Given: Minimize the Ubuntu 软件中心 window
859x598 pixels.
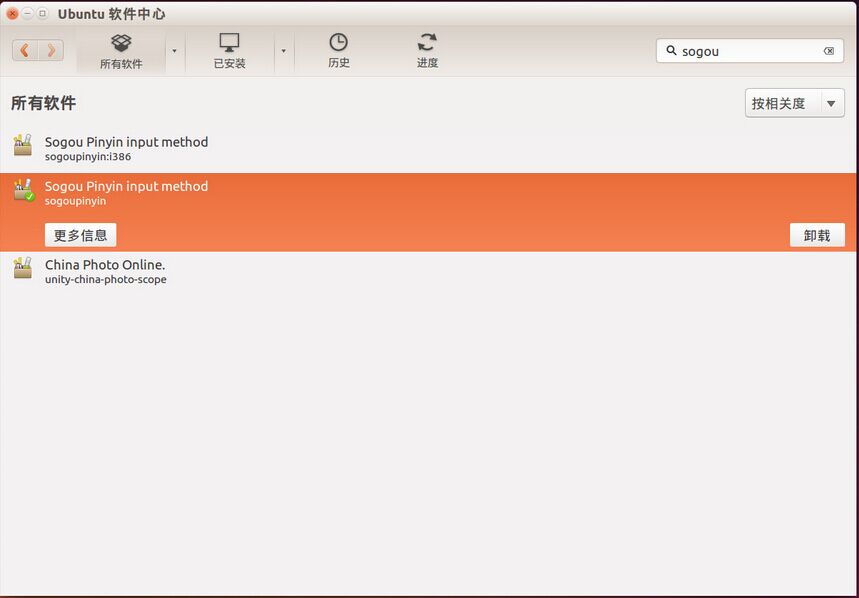Looking at the screenshot, I should (27, 14).
